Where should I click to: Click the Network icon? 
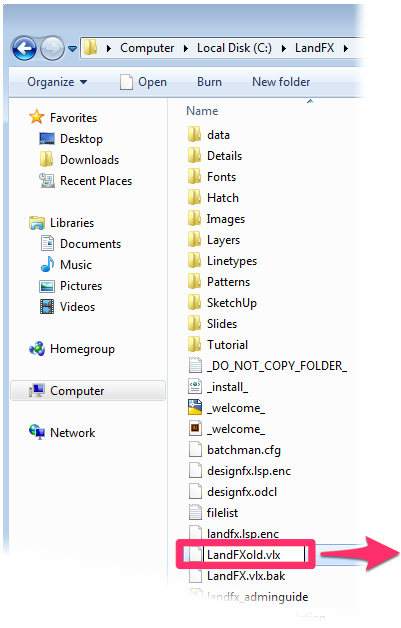(37, 432)
